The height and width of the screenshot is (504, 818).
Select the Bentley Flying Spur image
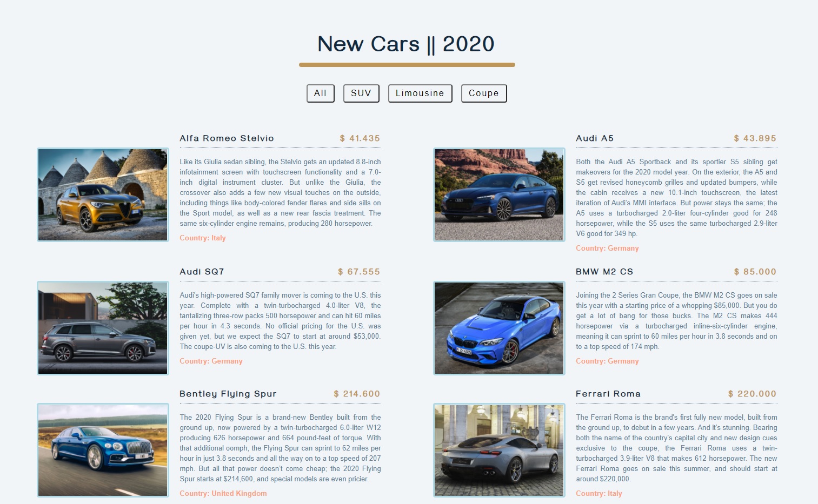click(103, 450)
